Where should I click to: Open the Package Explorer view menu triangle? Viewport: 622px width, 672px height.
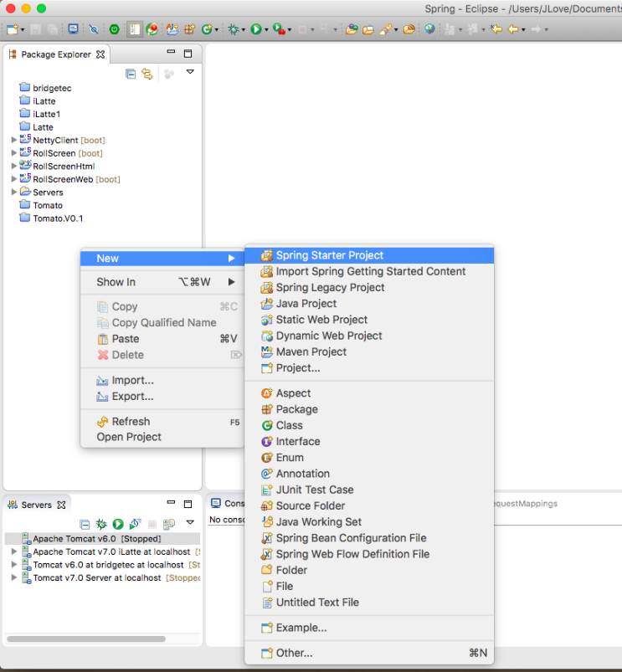(x=190, y=73)
